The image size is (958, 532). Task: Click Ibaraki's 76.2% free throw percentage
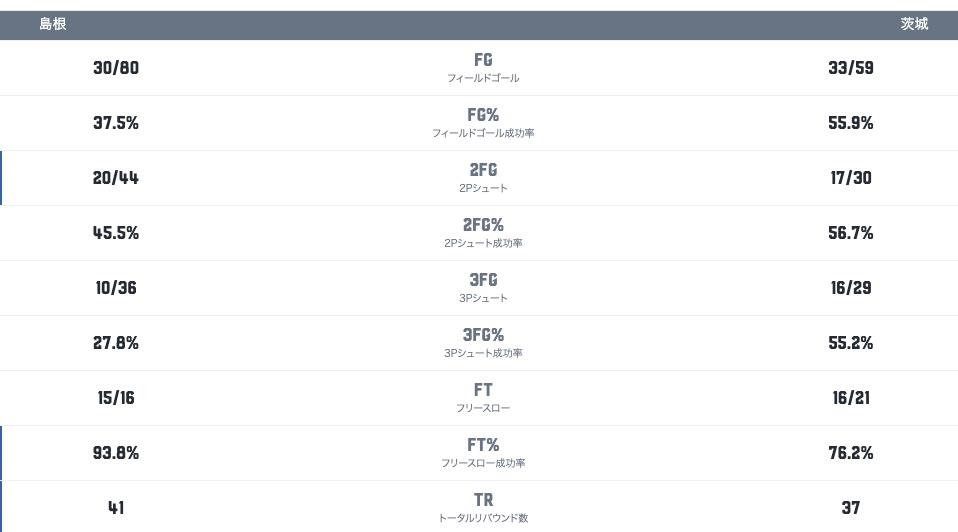[x=850, y=452]
